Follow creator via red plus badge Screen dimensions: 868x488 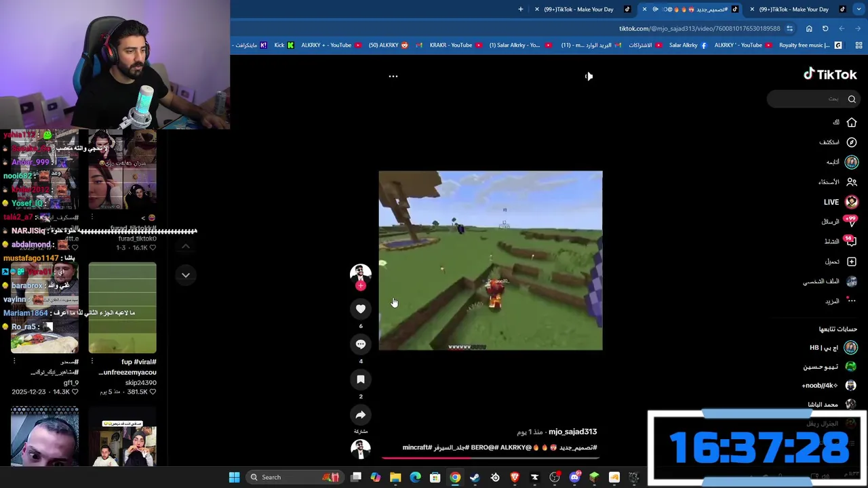click(x=361, y=286)
